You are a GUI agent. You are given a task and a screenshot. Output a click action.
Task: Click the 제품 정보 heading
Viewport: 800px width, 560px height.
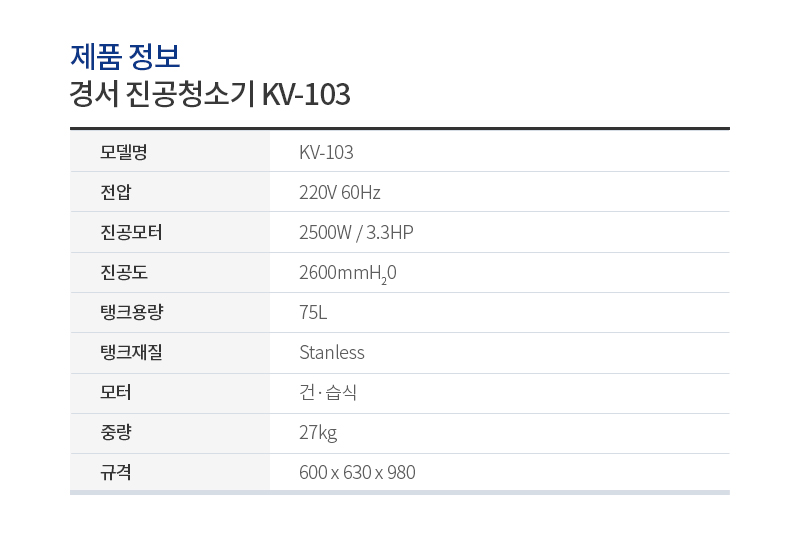coord(125,56)
